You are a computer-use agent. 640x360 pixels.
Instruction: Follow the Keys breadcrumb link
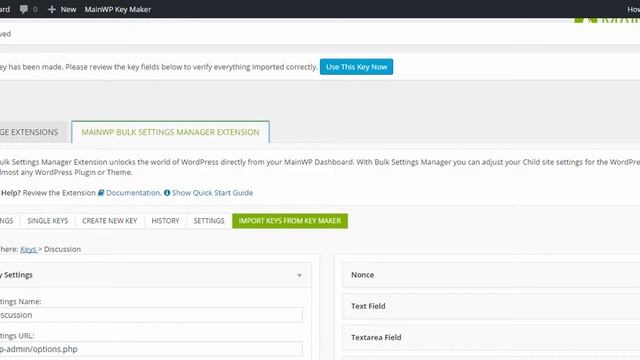pos(28,249)
